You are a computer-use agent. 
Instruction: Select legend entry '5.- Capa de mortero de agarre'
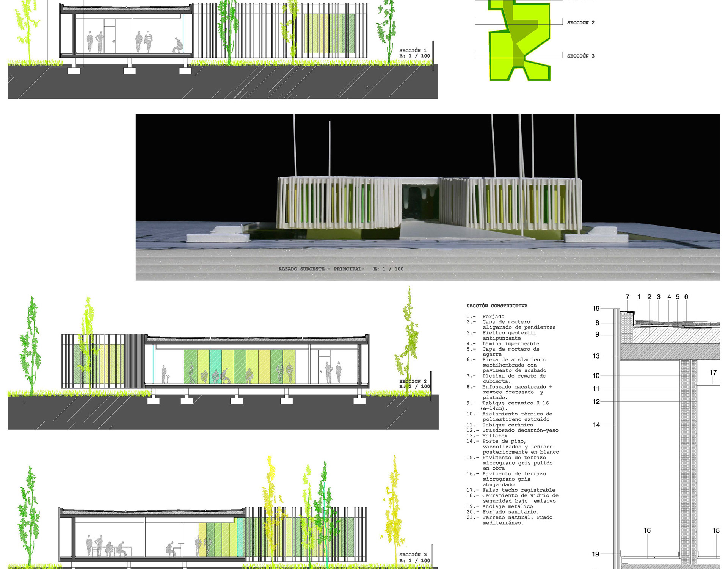pyautogui.click(x=503, y=352)
